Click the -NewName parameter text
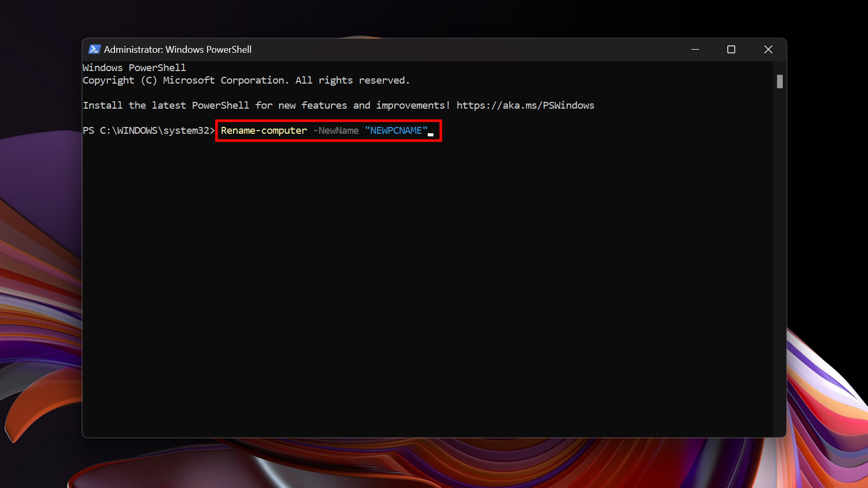Viewport: 868px width, 488px height. pos(336,131)
